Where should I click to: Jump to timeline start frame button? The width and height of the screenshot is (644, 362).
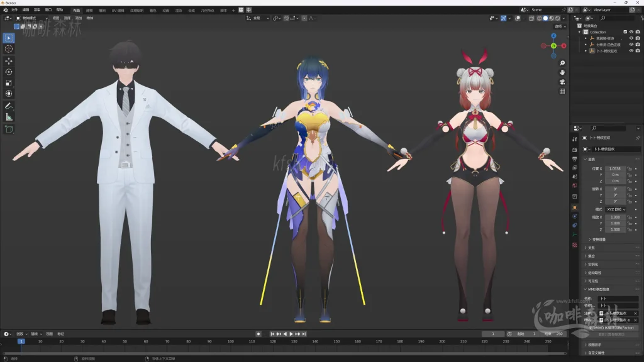coord(272,334)
